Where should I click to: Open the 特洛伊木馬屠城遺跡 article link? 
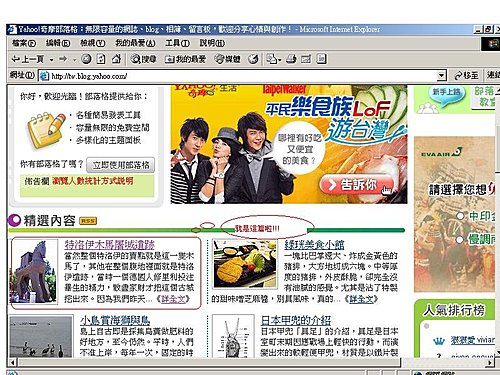click(x=110, y=244)
